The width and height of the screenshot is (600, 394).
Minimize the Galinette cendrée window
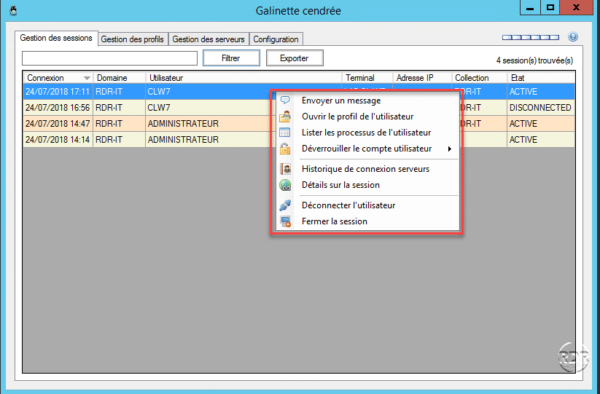point(530,7)
